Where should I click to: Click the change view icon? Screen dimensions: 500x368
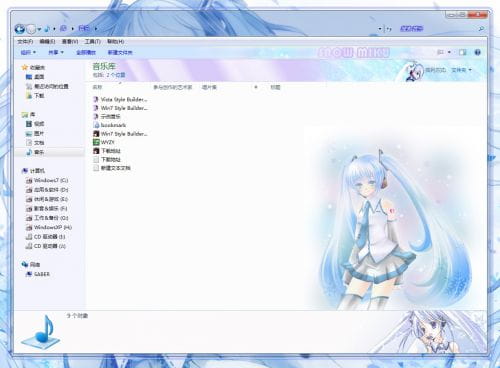coord(440,52)
